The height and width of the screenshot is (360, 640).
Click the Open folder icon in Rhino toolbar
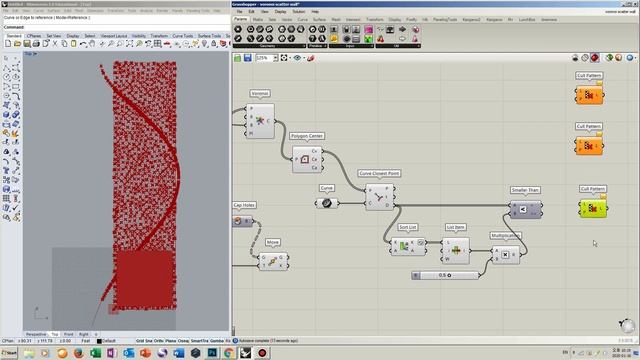(x=17, y=44)
